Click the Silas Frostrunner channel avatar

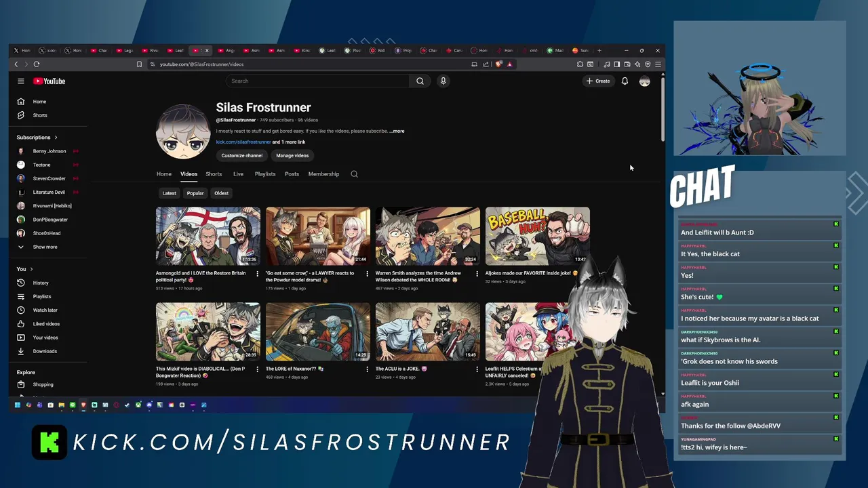click(x=182, y=131)
